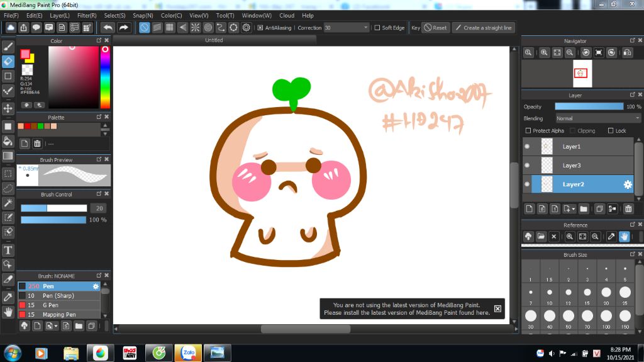Enable parallel snap guide
Screen dimensions: 644x362
click(157, 28)
